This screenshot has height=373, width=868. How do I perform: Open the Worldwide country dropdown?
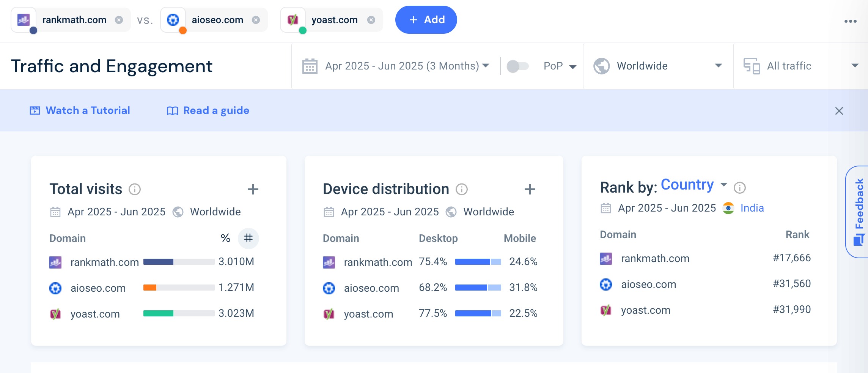[658, 66]
